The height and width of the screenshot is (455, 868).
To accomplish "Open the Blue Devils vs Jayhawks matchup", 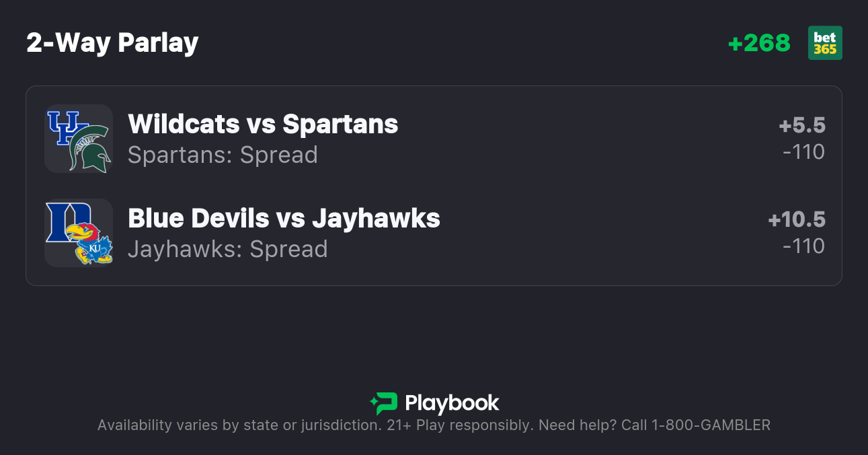I will 284,218.
